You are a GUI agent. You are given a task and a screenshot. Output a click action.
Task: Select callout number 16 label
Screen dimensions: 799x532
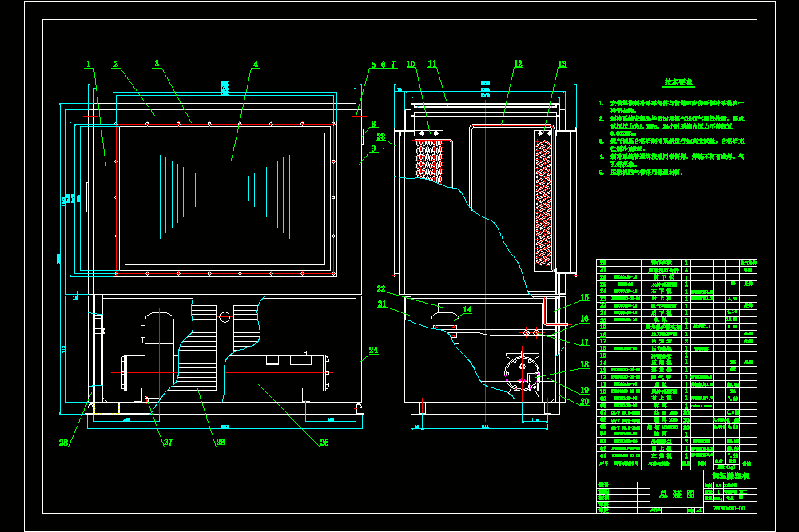[585, 319]
